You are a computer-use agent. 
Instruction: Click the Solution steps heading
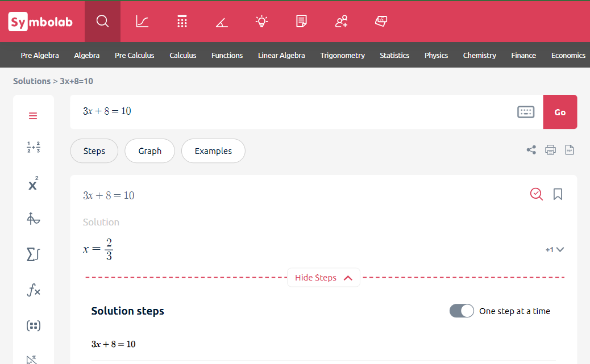point(127,311)
